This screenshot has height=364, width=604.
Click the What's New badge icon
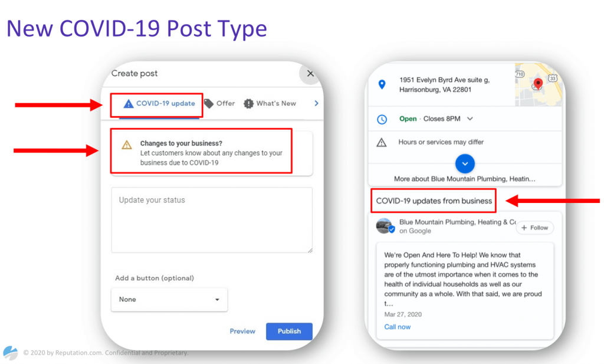pos(248,104)
